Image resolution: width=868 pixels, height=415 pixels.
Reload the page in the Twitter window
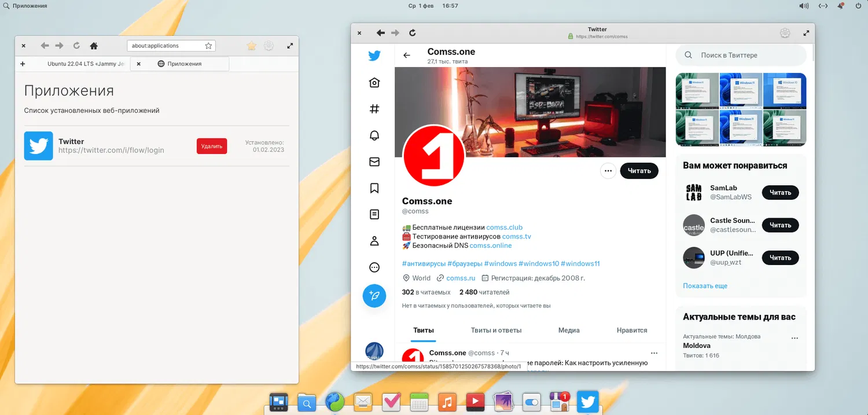[x=412, y=33]
